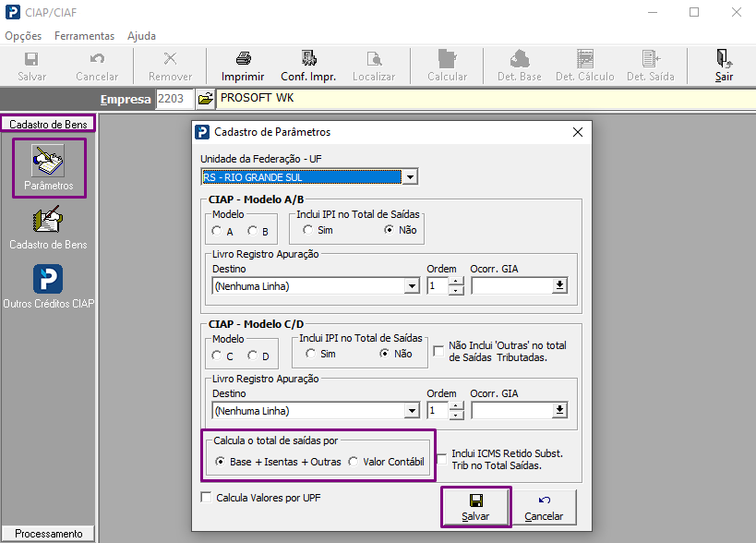Screen dimensions: 756x543
Task: Expand Destino dropdown in Modelo A/B
Action: [412, 286]
